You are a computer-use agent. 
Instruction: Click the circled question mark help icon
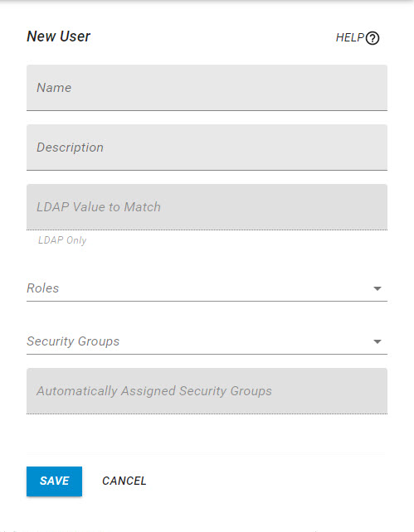tap(373, 38)
